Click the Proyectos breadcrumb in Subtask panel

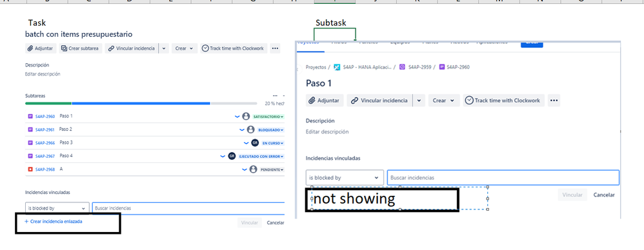tap(316, 67)
